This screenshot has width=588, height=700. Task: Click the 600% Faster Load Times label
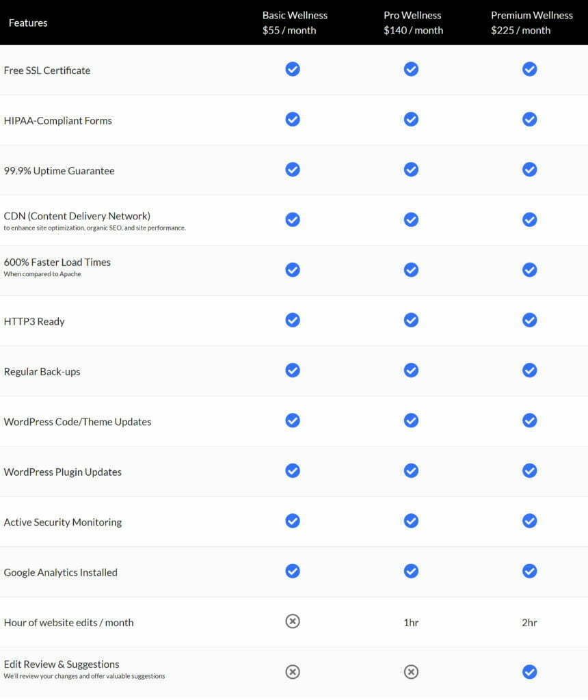pos(57,262)
